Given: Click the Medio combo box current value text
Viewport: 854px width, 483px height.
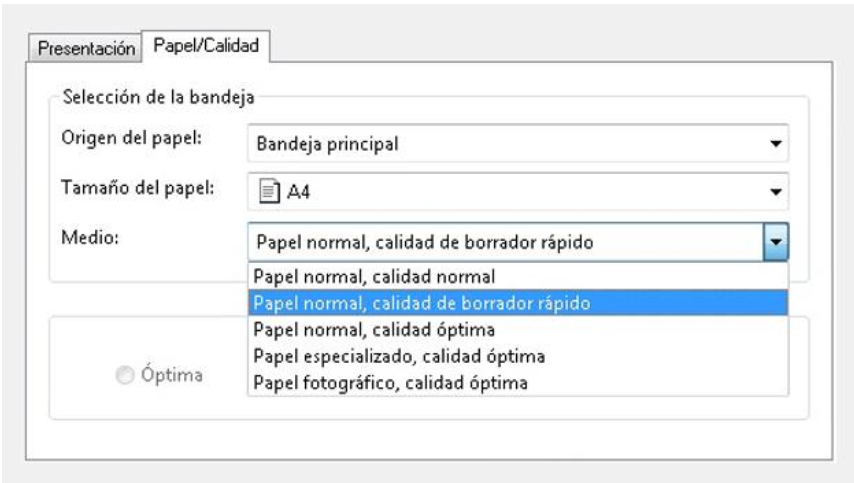Looking at the screenshot, I should (x=425, y=242).
